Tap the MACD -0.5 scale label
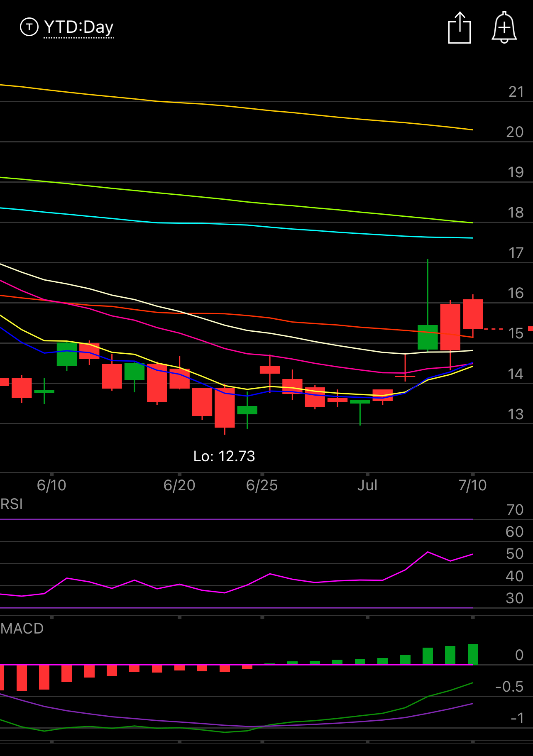Screen dimensions: 533x756 click(x=509, y=687)
